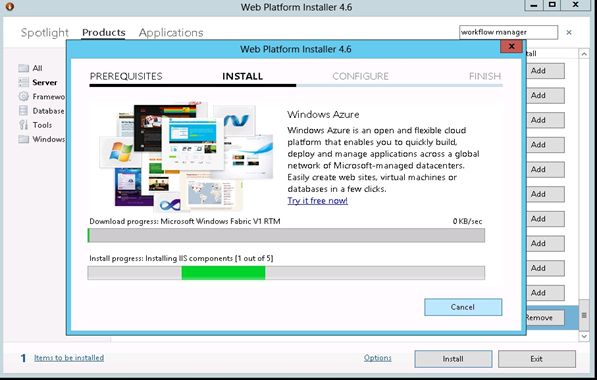Click the Remove button in product list
The height and width of the screenshot is (380, 597).
545,318
